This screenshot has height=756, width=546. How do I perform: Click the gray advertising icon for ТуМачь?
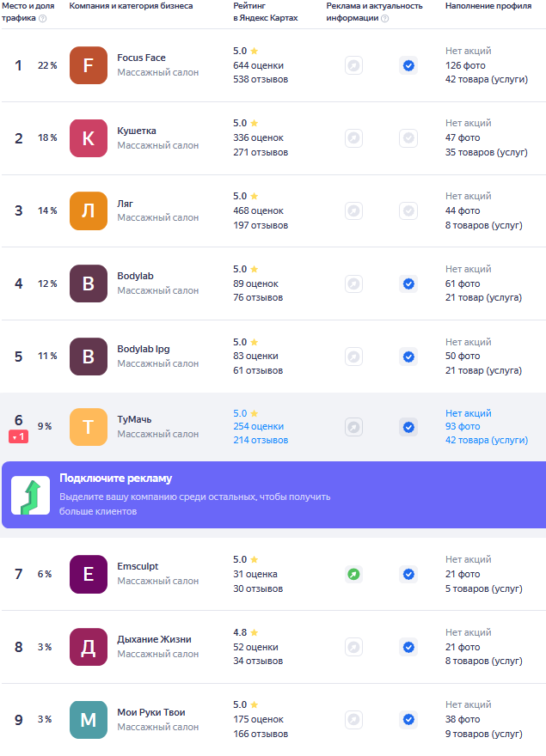pos(354,427)
